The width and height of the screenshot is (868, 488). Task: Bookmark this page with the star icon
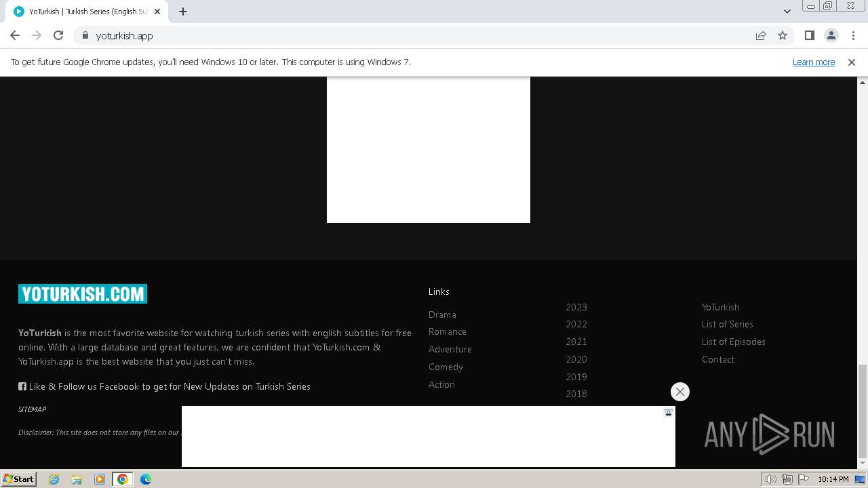click(x=783, y=35)
